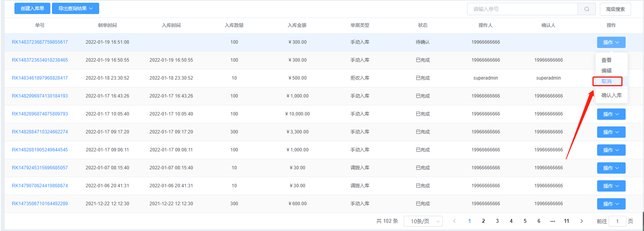Go to page 5
Image resolution: width=644 pixels, height=231 pixels.
525,221
